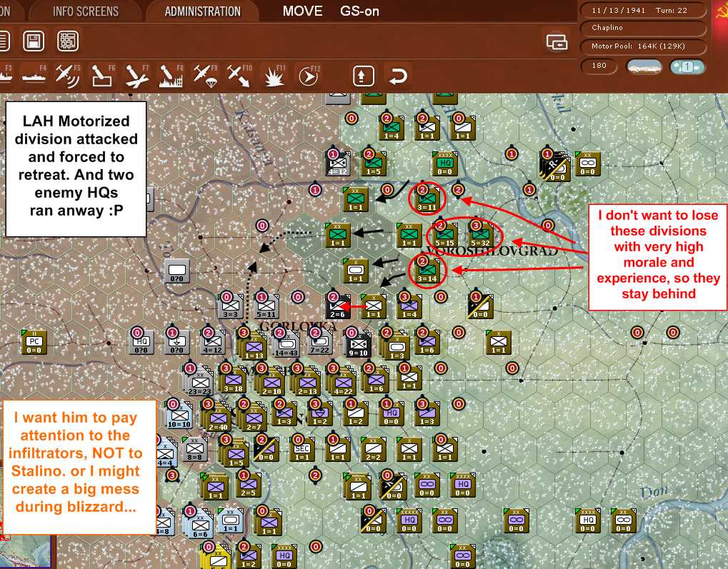The width and height of the screenshot is (728, 569).
Task: Select the green 3=14 division counter
Action: click(427, 271)
